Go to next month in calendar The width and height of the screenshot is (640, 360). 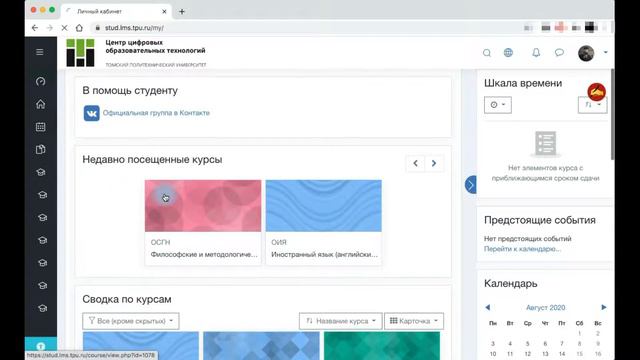tap(604, 307)
